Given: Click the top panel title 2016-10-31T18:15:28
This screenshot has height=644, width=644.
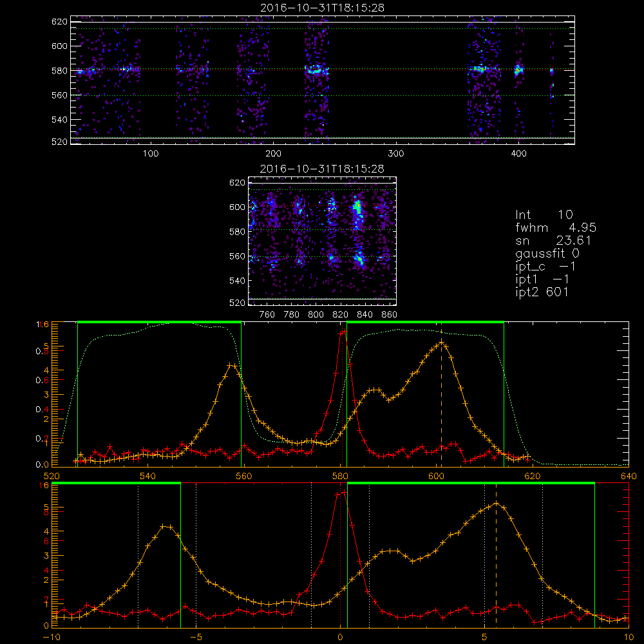Looking at the screenshot, I should point(322,8).
